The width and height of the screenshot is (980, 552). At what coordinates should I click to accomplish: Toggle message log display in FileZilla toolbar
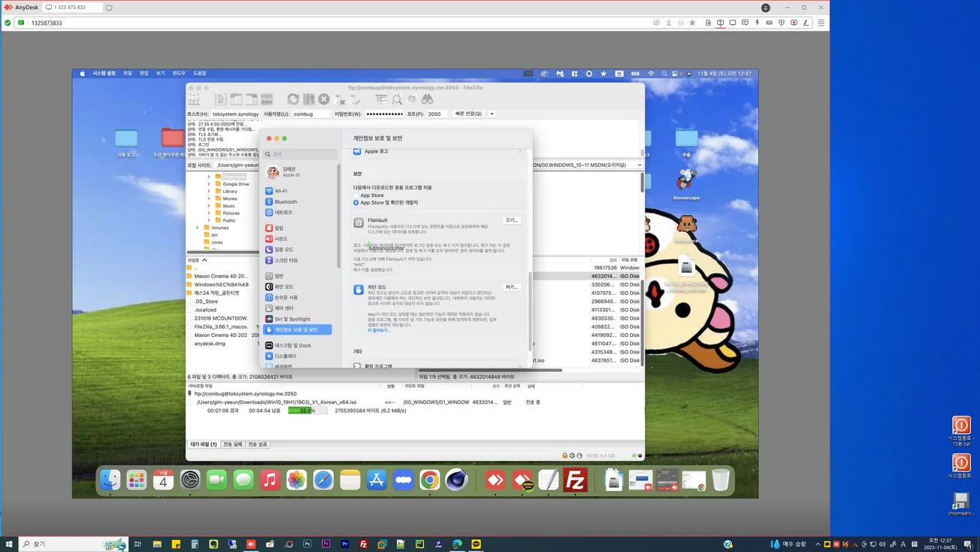pyautogui.click(x=221, y=99)
